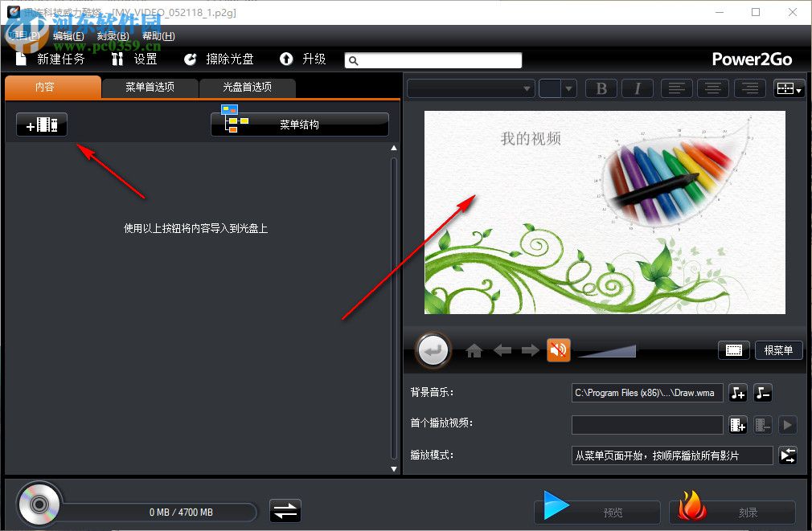Click the remove background music icon
This screenshot has height=531, width=812.
click(762, 393)
